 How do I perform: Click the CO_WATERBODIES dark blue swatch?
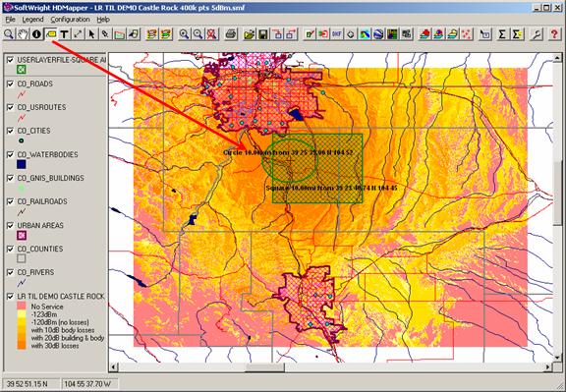click(22, 165)
